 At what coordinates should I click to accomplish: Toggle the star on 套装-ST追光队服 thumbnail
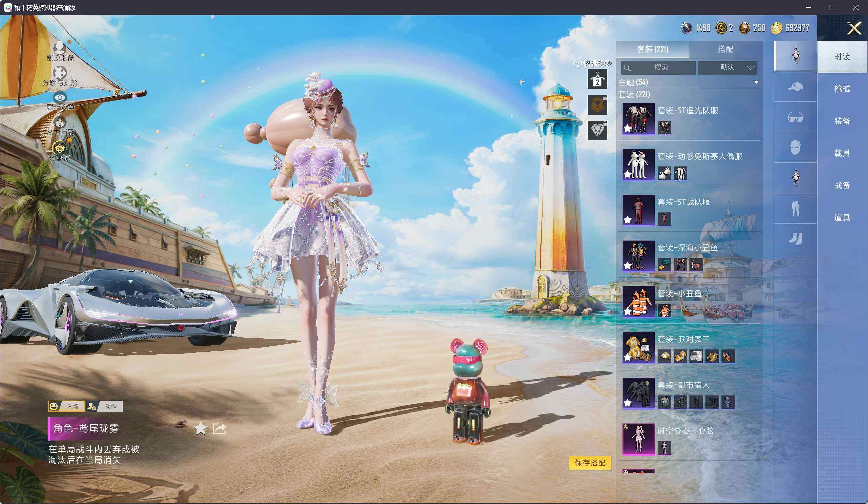click(x=627, y=128)
